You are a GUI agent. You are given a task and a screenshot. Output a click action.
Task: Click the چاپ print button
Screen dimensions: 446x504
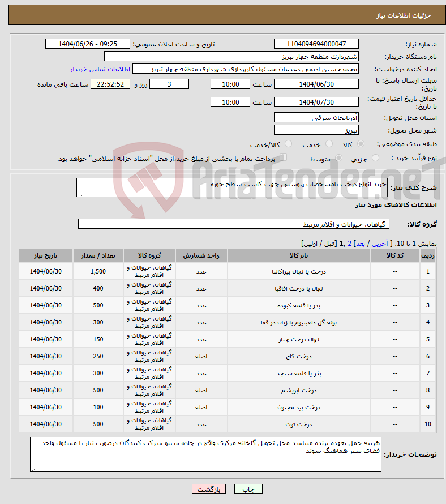point(248,489)
